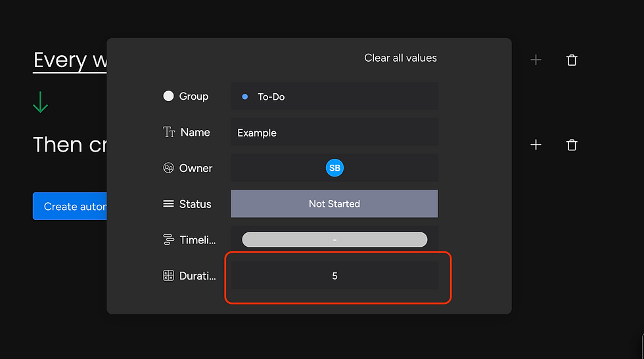This screenshot has width=644, height=359.
Task: Click the green down arrow
Action: [41, 102]
